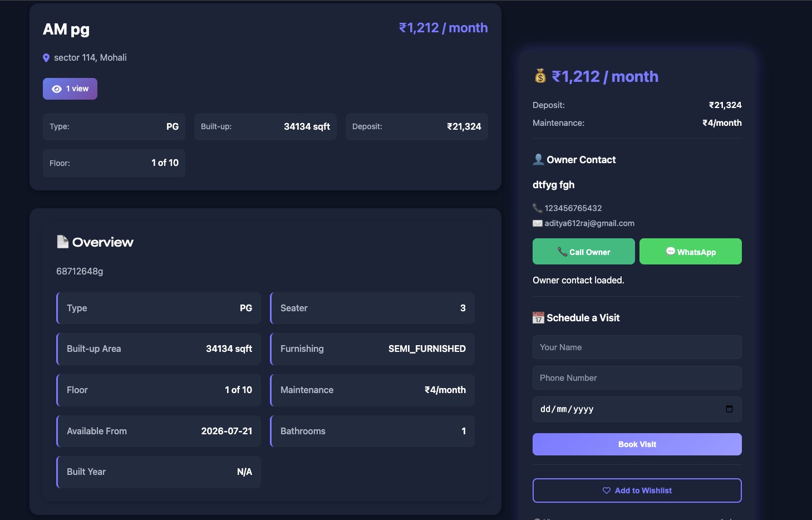Open the date picker calendar icon
Viewport: 812px width, 520px height.
tap(729, 409)
